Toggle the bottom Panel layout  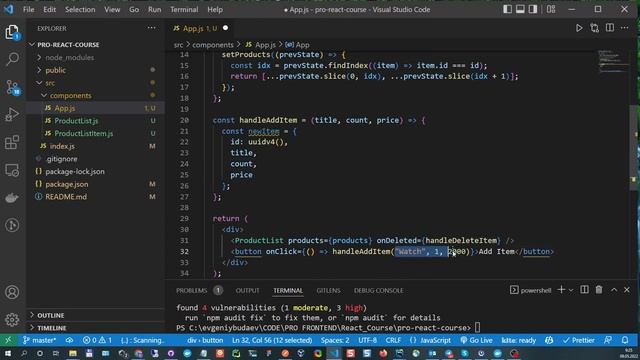520,9
